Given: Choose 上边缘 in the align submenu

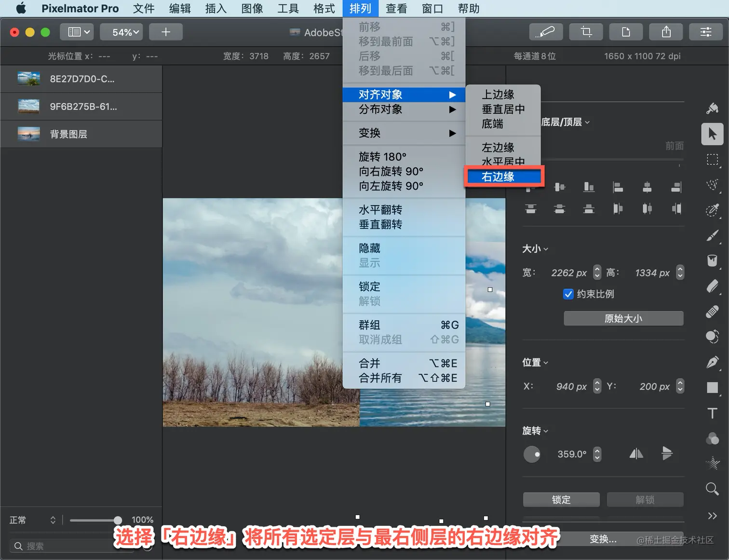Looking at the screenshot, I should click(503, 95).
